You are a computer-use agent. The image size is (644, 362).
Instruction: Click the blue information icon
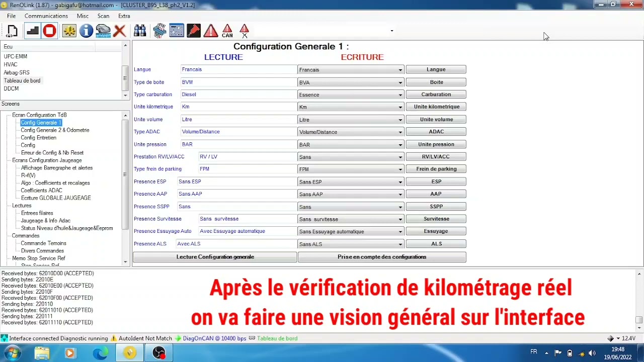click(87, 31)
